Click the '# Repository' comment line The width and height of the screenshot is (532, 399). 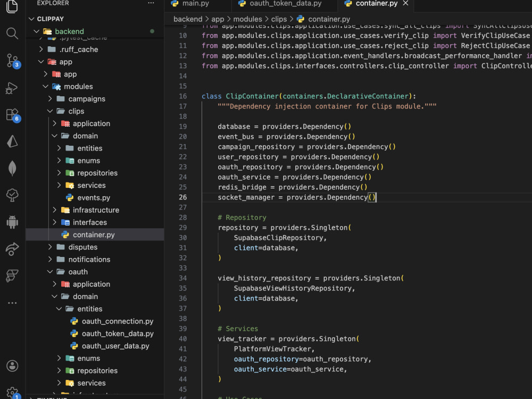click(x=242, y=218)
